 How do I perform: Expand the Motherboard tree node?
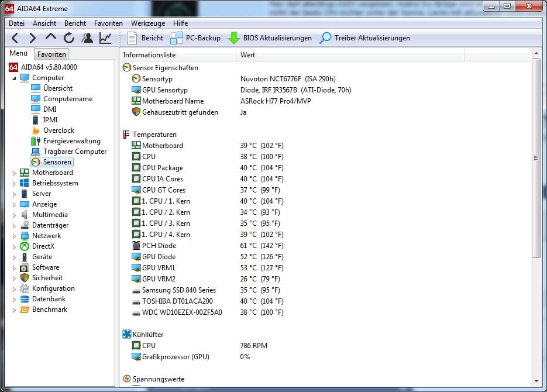(14, 173)
